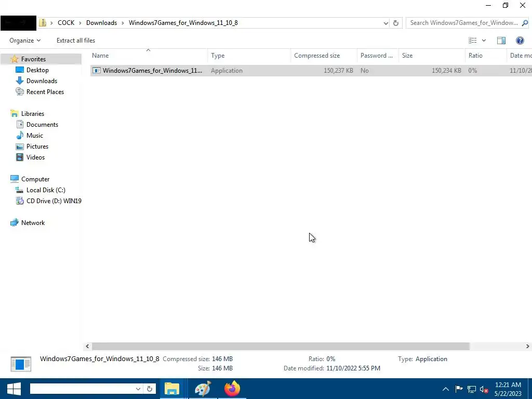This screenshot has height=399, width=532.
Task: Click the Documents library icon
Action: (x=20, y=125)
